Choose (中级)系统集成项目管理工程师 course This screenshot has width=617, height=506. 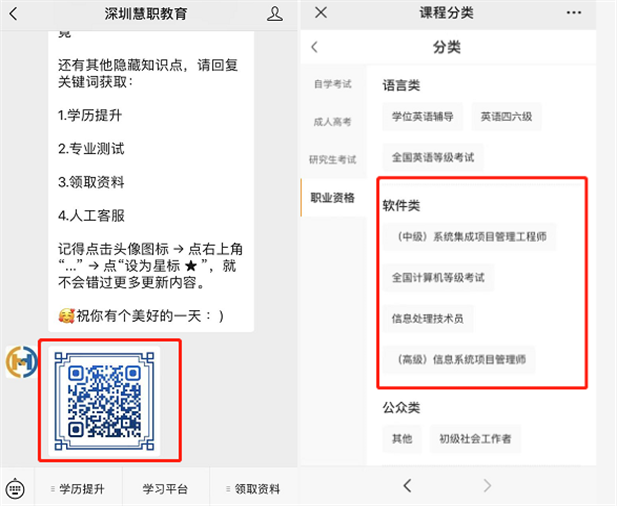469,237
